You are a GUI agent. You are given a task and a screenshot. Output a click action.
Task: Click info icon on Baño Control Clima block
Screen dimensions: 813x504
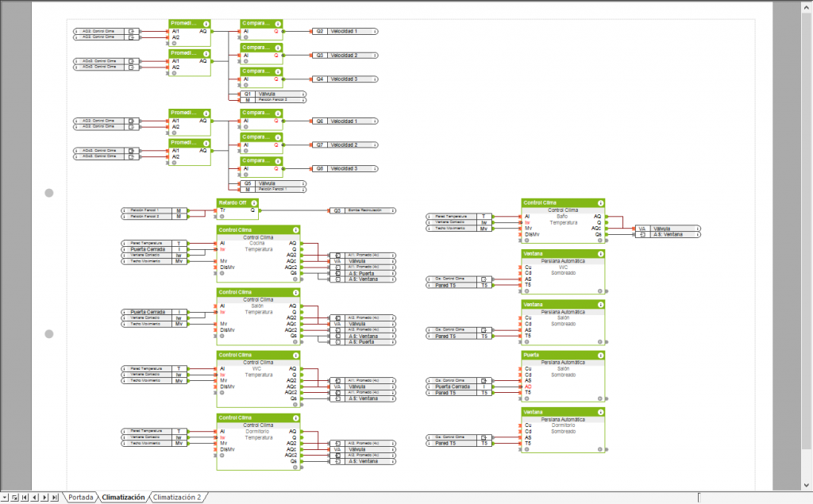tap(600, 203)
